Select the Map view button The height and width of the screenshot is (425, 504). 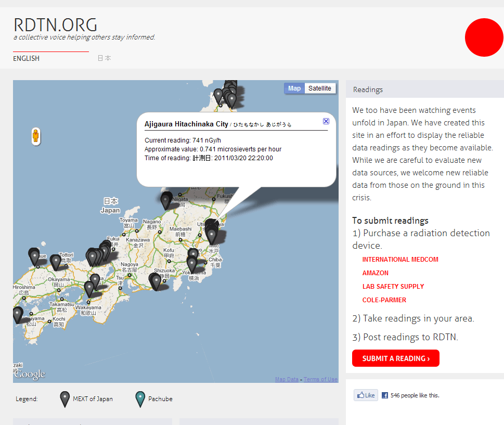click(x=294, y=88)
